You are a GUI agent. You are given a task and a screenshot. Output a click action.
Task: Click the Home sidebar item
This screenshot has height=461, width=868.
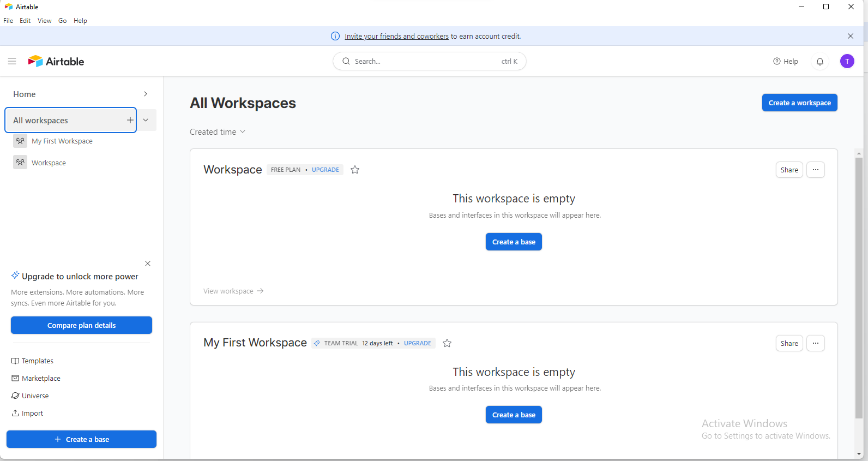tap(25, 94)
